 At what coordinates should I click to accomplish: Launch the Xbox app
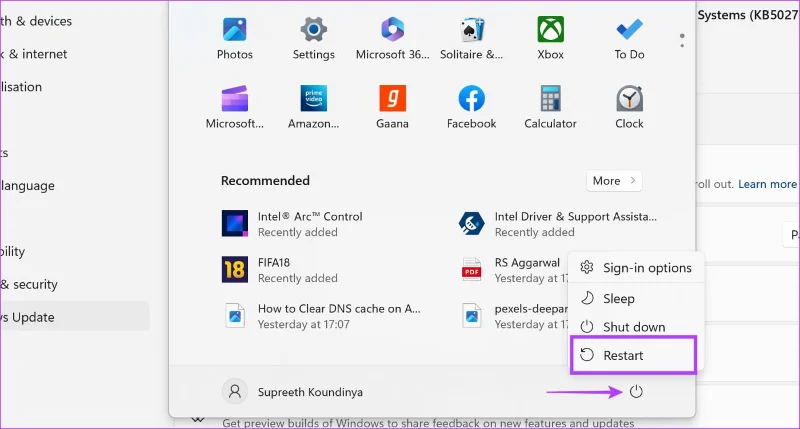coord(551,39)
